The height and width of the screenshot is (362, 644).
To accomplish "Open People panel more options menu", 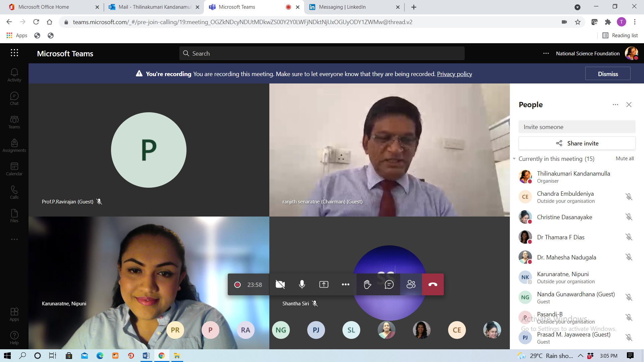I will point(615,105).
